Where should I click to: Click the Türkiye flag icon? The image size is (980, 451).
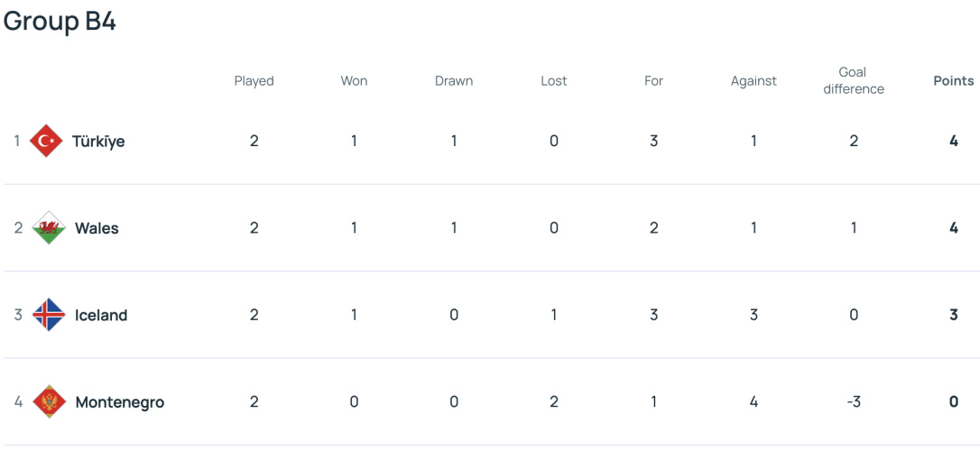pos(47,142)
